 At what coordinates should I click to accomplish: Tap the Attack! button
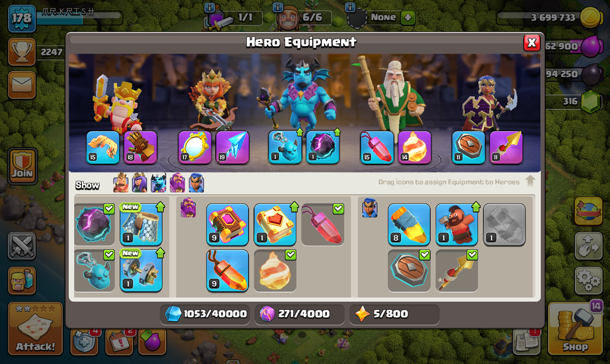36,328
